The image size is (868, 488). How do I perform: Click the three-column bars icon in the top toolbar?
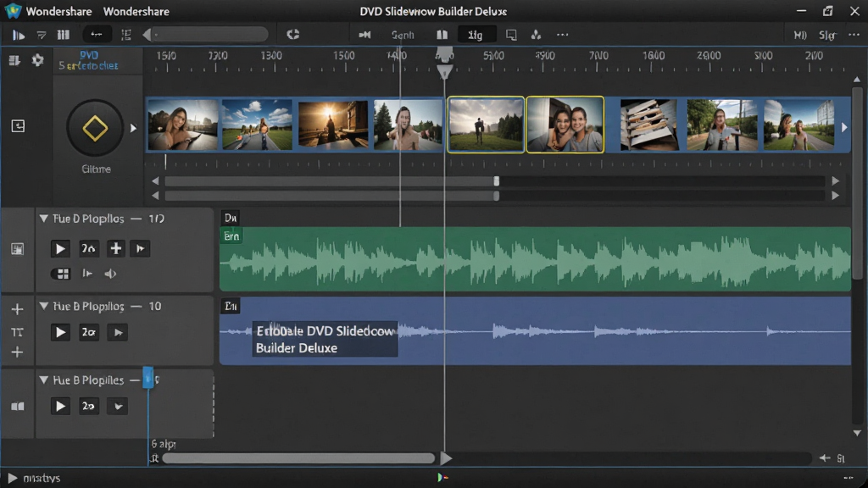pos(63,35)
